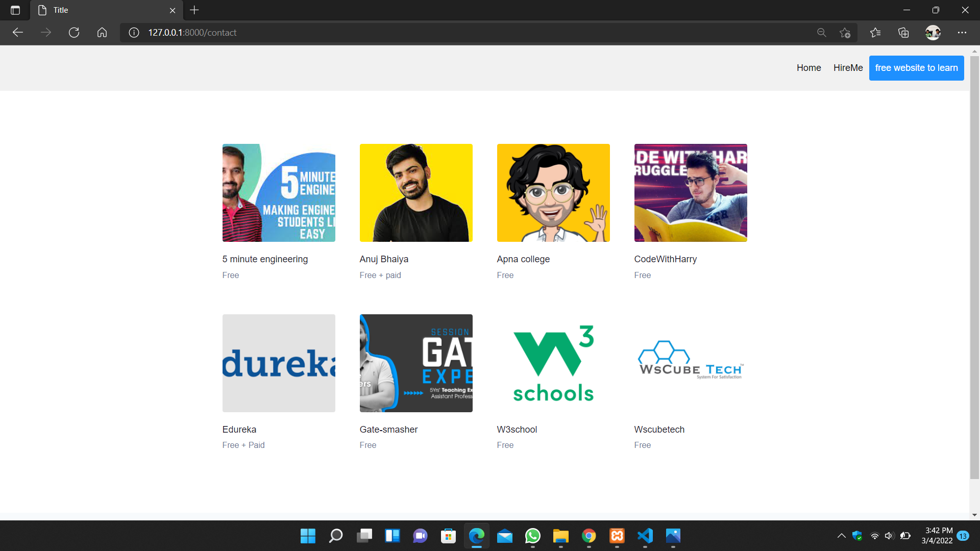
Task: Click the page vertical scrollbar
Action: tap(974, 267)
